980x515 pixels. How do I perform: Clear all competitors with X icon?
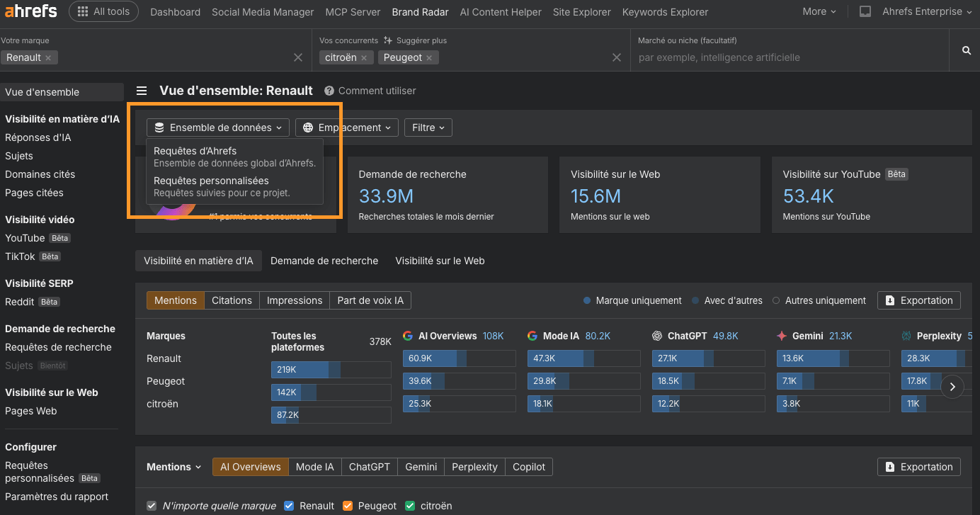point(616,57)
